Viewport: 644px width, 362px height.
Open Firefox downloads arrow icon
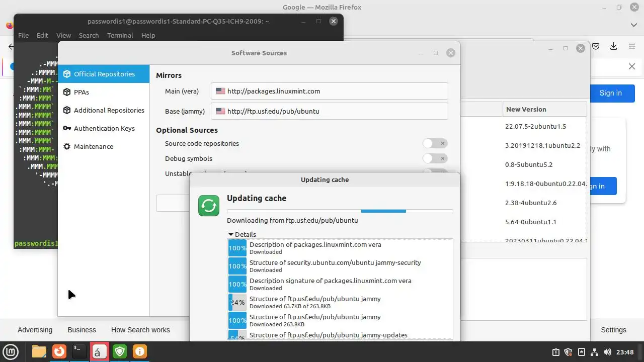pyautogui.click(x=613, y=46)
